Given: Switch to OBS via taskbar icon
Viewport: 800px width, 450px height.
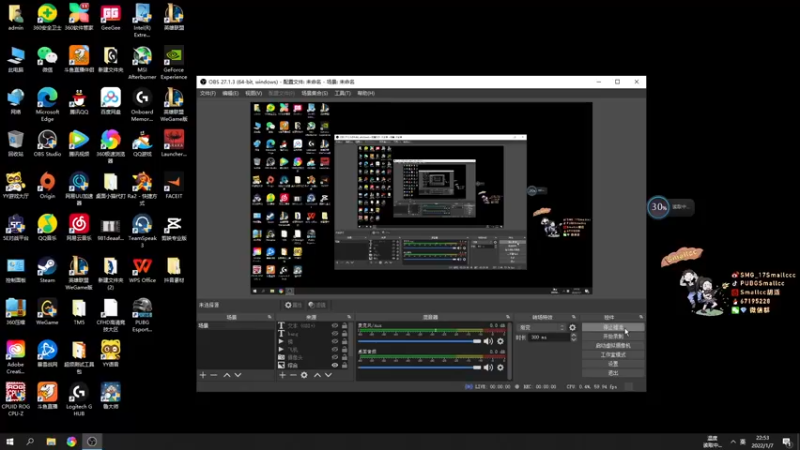Looking at the screenshot, I should (92, 441).
